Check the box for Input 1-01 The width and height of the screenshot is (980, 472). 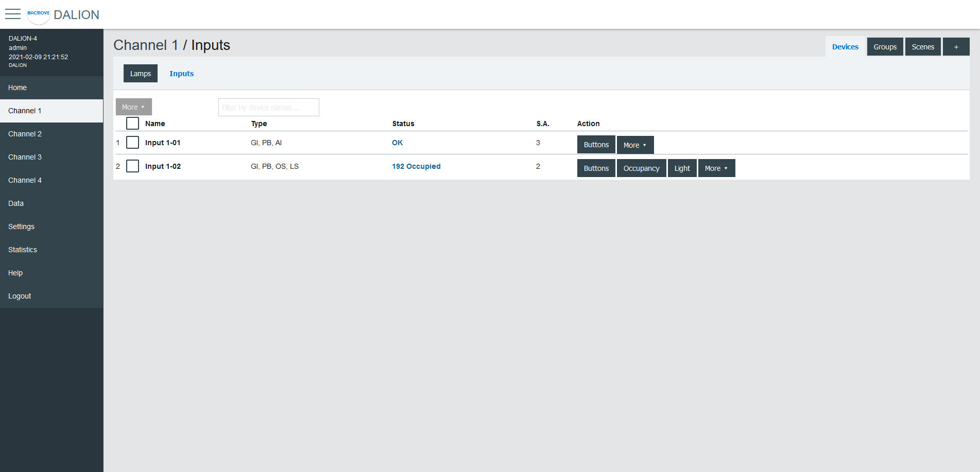pos(132,143)
